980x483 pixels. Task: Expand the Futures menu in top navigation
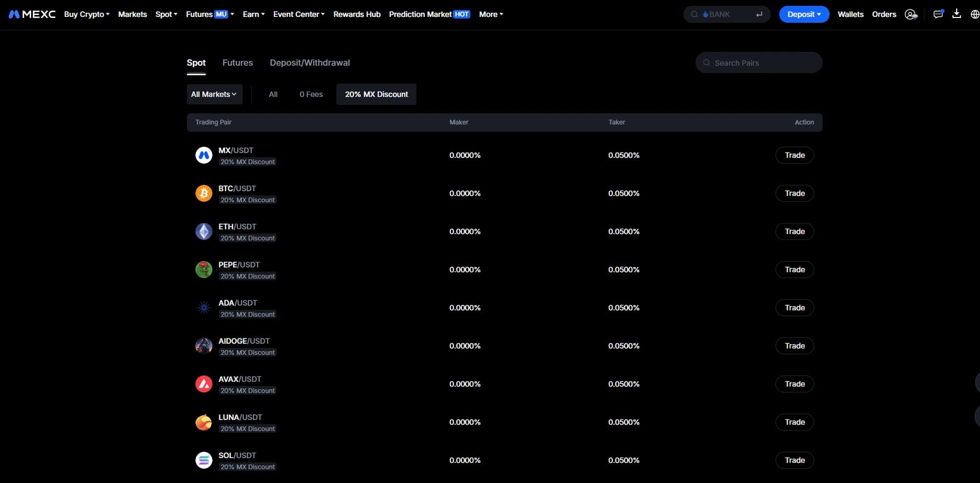(210, 14)
